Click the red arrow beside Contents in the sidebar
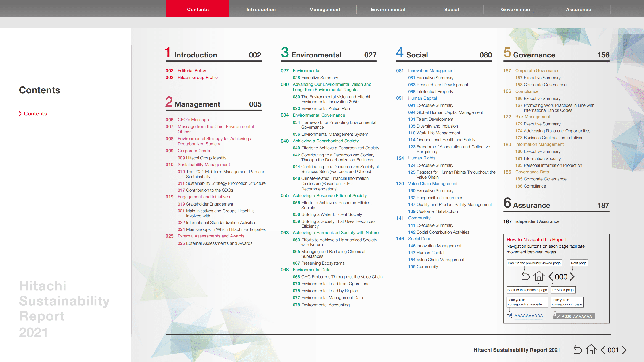 pos(20,114)
